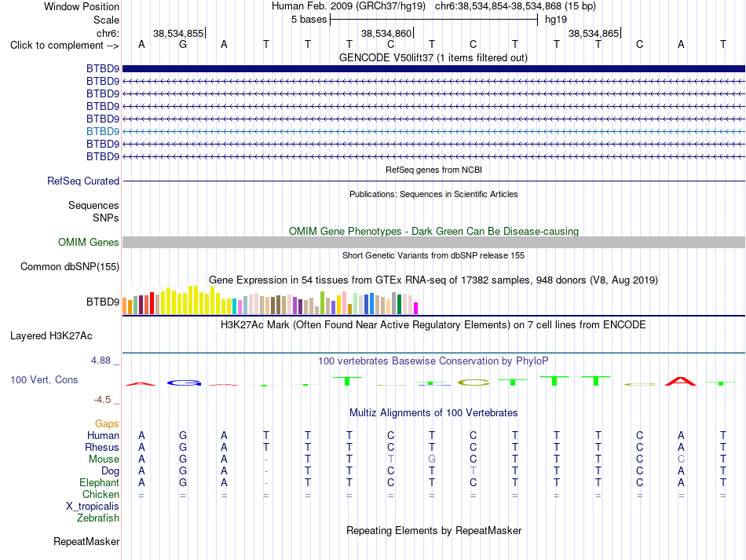Click the 'Click to complement -->' label
This screenshot has width=746, height=560.
coord(64,46)
